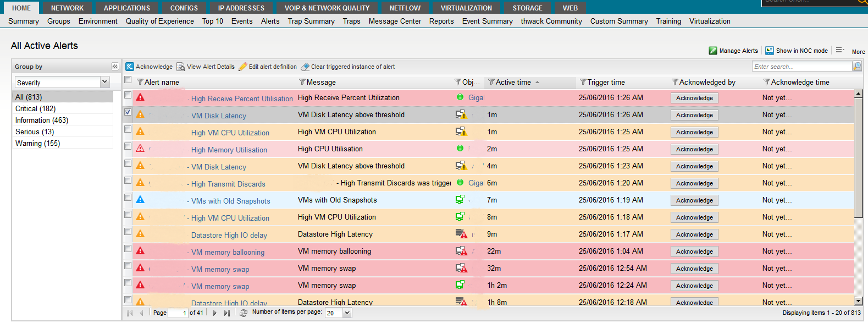Image resolution: width=868 pixels, height=328 pixels.
Task: Focus the Enter search field
Action: [x=801, y=66]
